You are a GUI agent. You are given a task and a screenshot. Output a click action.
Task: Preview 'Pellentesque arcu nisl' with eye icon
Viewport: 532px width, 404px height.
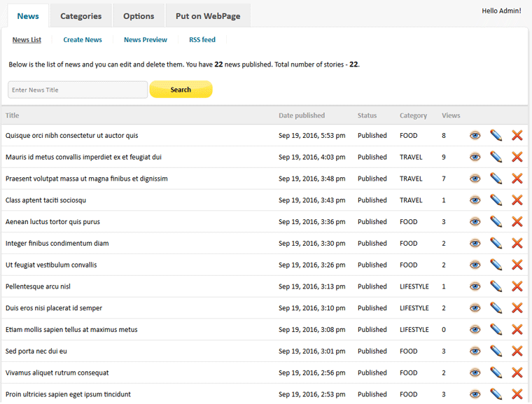point(475,286)
